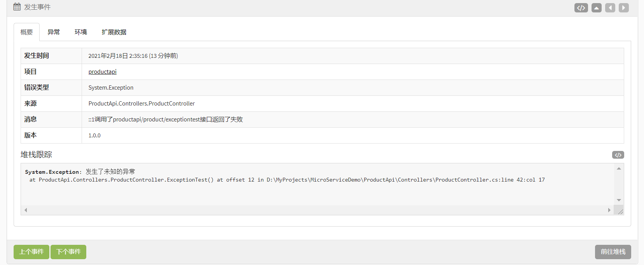
Task: Click the left-arrow previous icon in header
Action: coord(610,8)
